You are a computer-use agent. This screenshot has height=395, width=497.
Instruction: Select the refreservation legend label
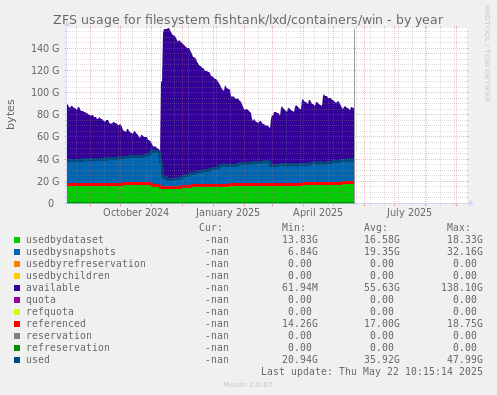68,348
